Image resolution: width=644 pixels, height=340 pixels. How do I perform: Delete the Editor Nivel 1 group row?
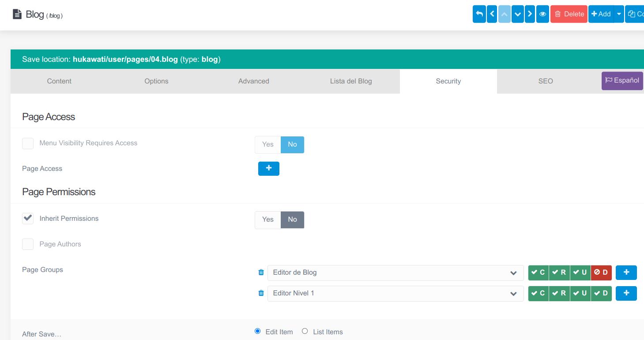coord(261,293)
